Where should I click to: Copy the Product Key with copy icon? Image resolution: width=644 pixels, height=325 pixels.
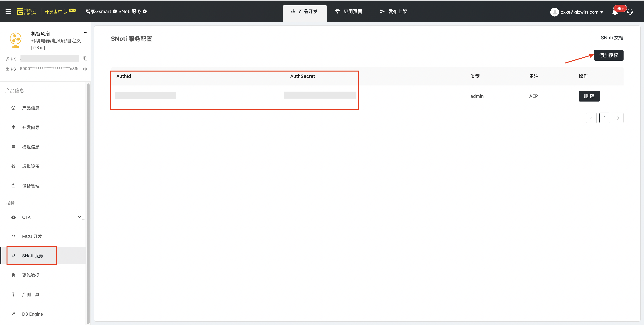pyautogui.click(x=86, y=58)
